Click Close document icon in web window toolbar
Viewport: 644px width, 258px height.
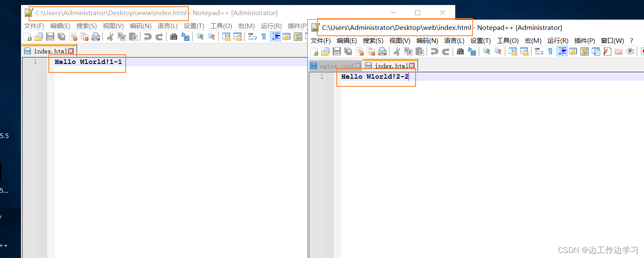coord(360,51)
